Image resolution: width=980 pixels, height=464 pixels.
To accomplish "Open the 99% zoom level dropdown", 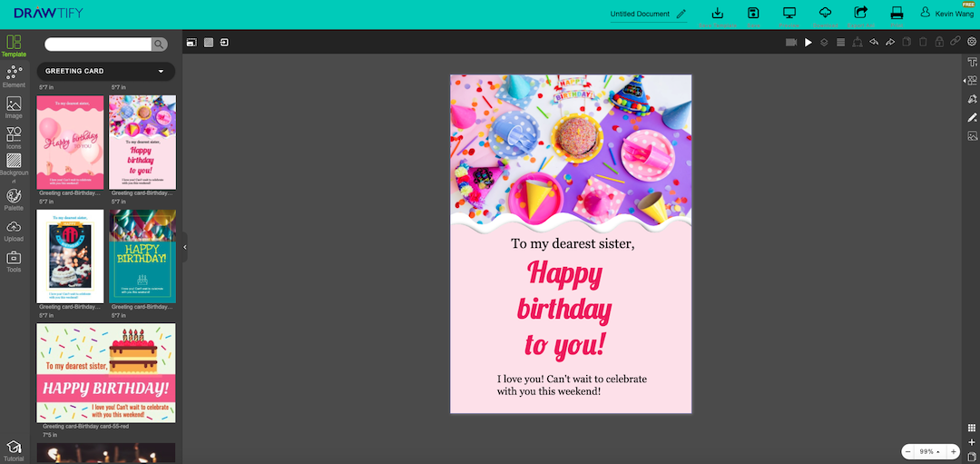I will click(930, 451).
